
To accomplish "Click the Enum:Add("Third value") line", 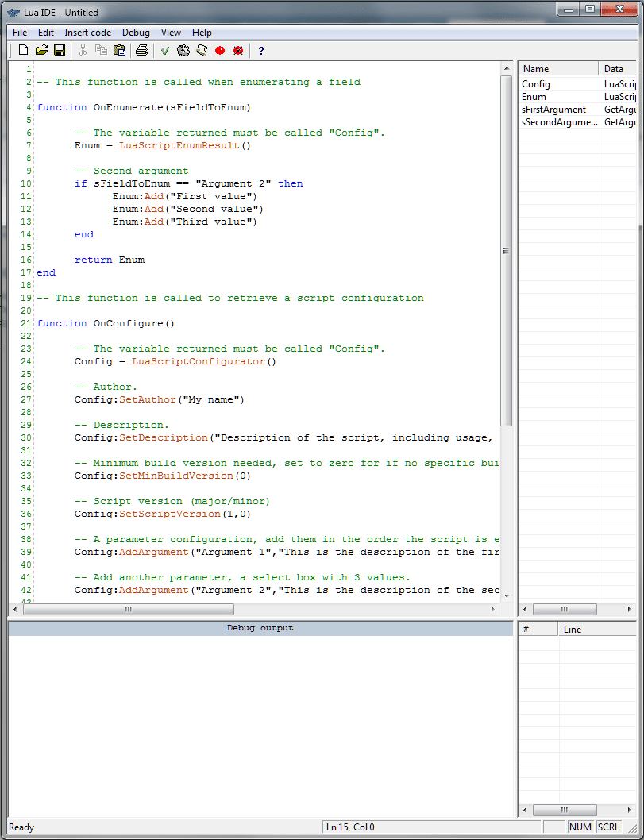I will click(185, 222).
